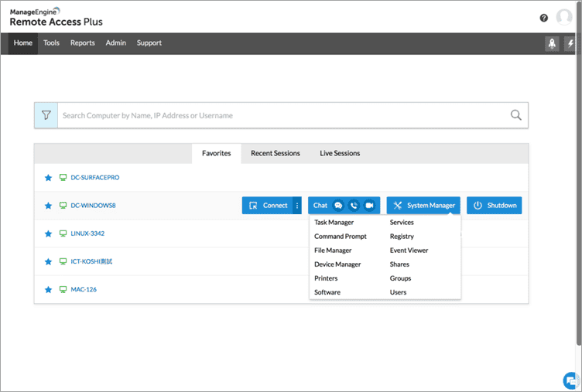Open the MAC-126 computer link
582x392 pixels.
tap(84, 290)
